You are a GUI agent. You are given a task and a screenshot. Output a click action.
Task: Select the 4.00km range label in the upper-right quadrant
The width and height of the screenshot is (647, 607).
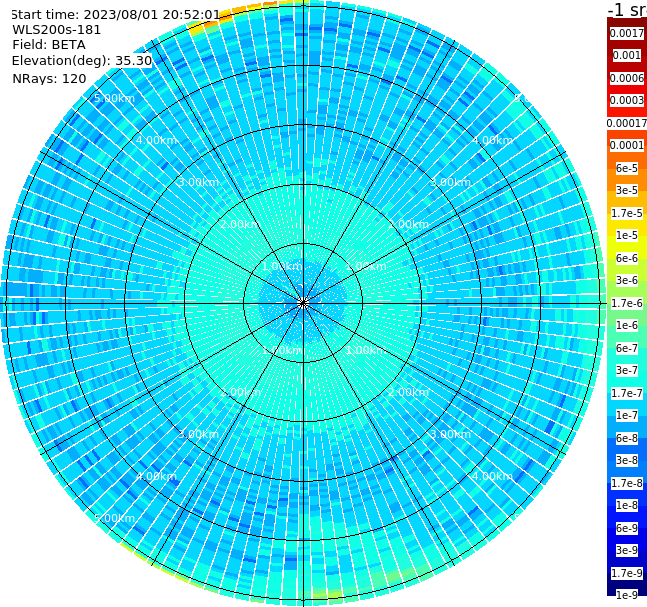493,140
